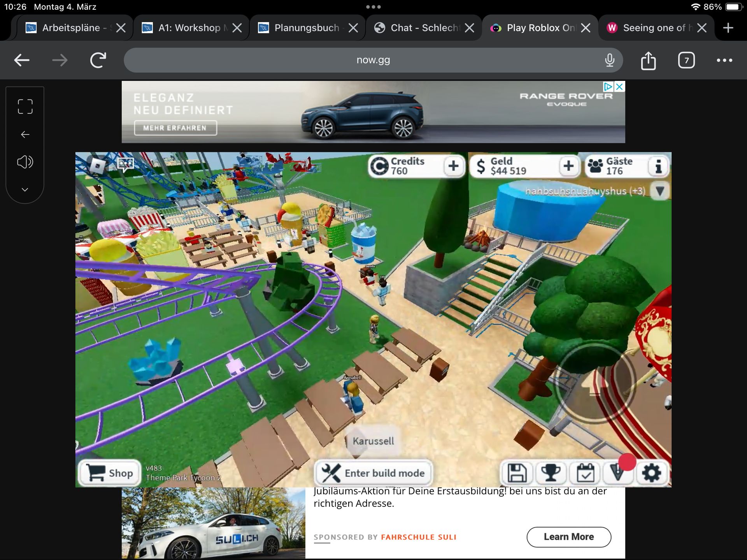
Task: Tap the microphone in address bar
Action: (x=610, y=60)
